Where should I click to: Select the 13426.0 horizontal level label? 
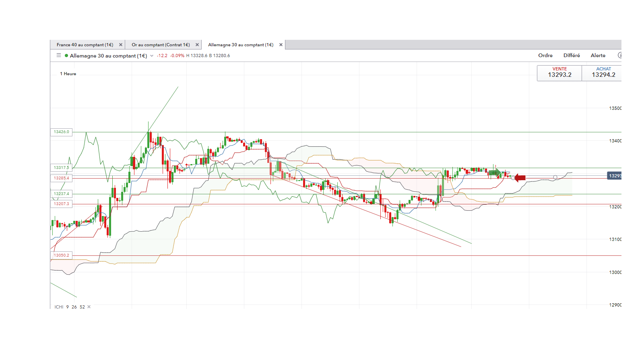(61, 132)
